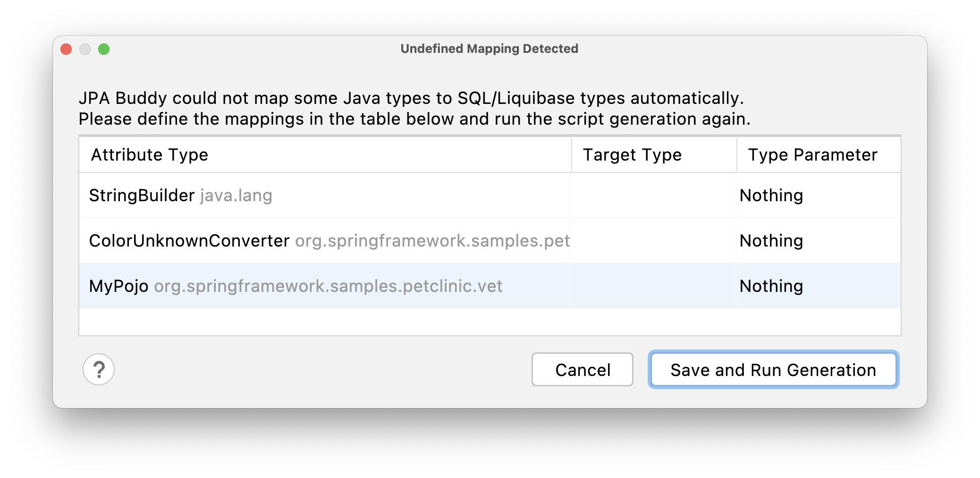Click Save and Run Generation
980x478 pixels.
click(773, 370)
